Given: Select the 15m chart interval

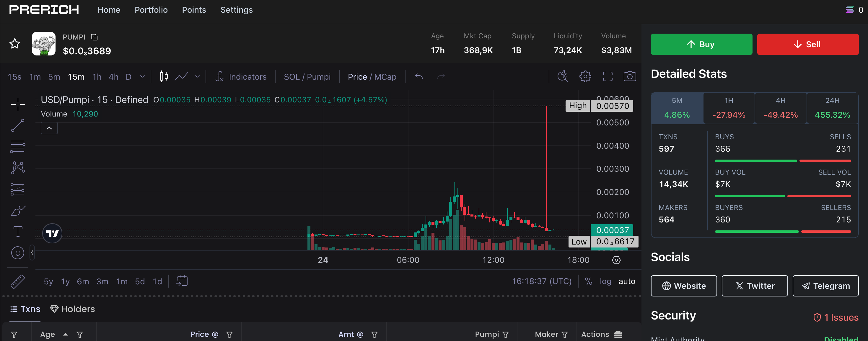Looking at the screenshot, I should tap(76, 77).
